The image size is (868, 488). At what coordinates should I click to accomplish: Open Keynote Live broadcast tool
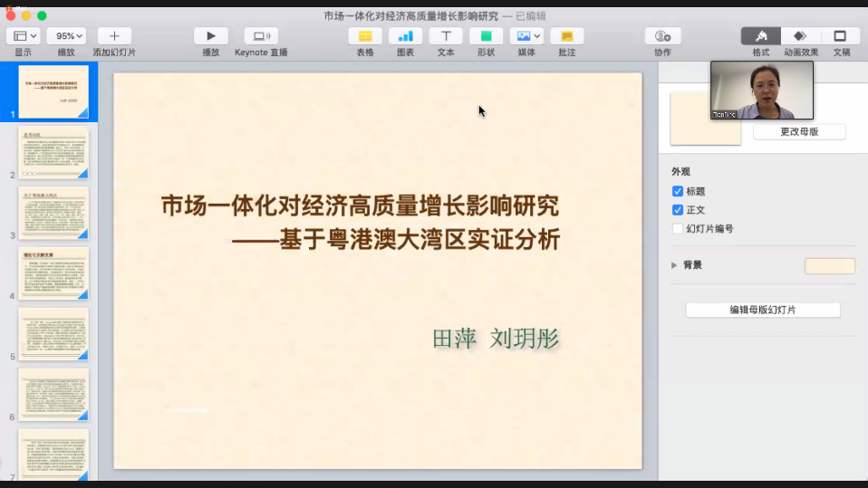[x=261, y=36]
